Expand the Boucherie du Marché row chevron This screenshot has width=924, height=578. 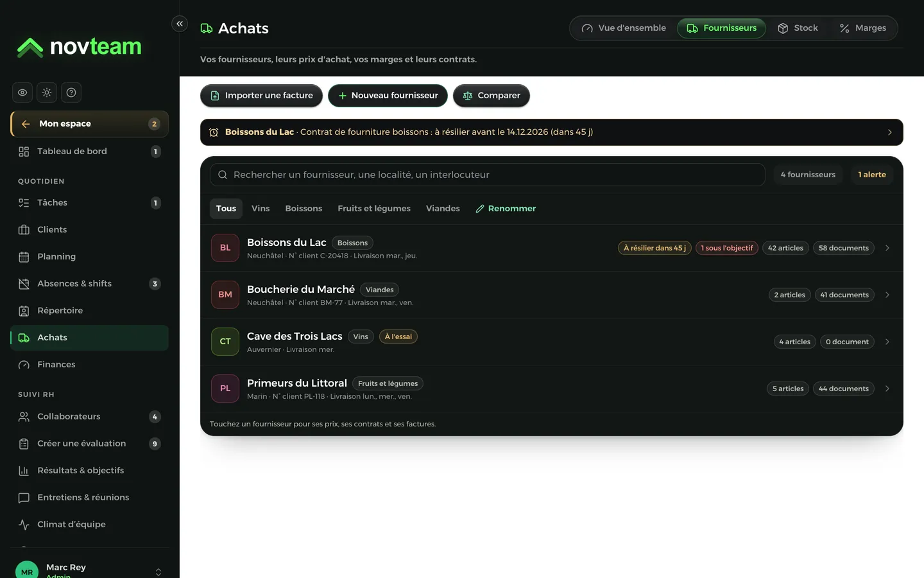click(x=887, y=295)
